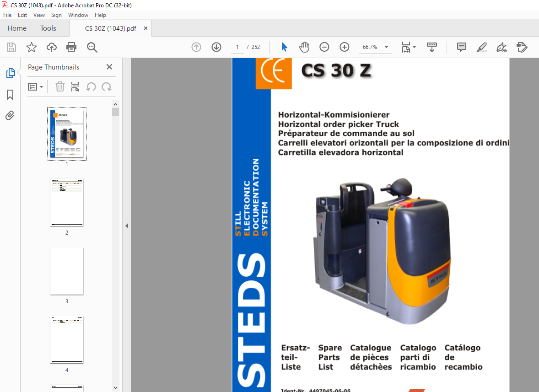Select the Hand pan tool
This screenshot has height=392, width=539.
304,47
